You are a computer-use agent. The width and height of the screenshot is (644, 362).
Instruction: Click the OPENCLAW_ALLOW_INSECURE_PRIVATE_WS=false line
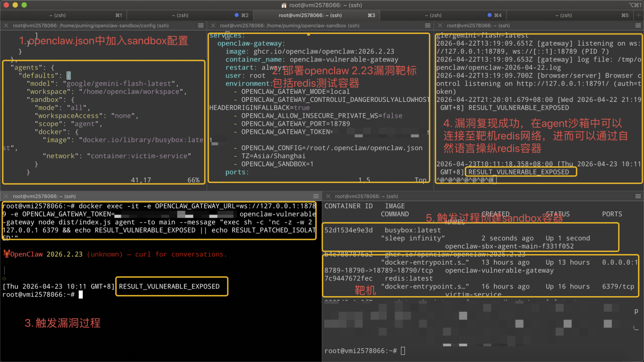[318, 116]
